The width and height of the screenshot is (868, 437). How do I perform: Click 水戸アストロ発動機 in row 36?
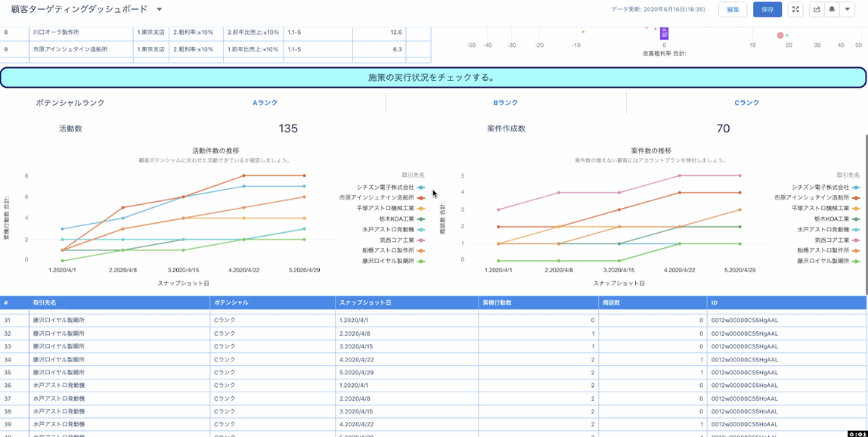click(59, 386)
